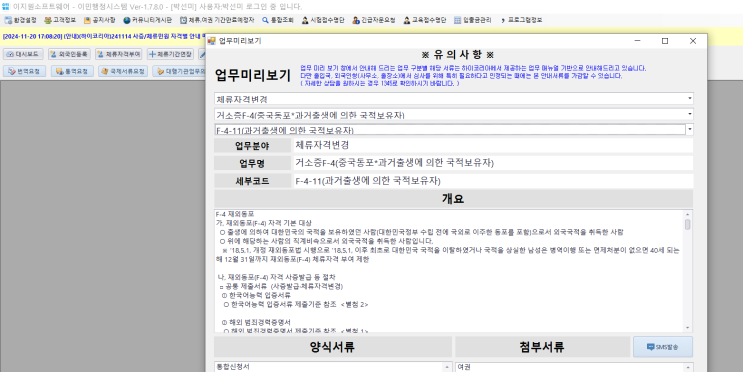The image size is (743, 372).
Task: Click the 첨부서류 list scroll-up arrow
Action: tap(689, 367)
